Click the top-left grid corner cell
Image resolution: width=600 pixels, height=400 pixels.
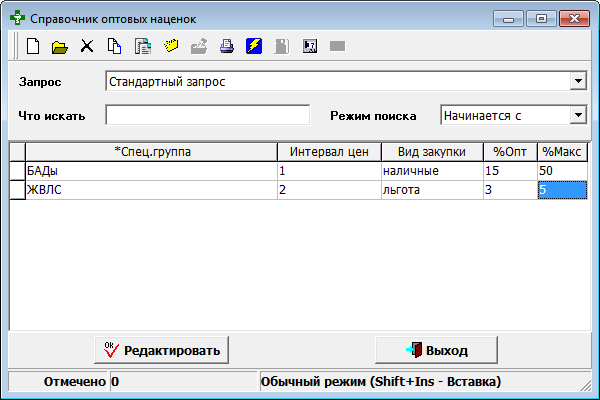(x=18, y=152)
